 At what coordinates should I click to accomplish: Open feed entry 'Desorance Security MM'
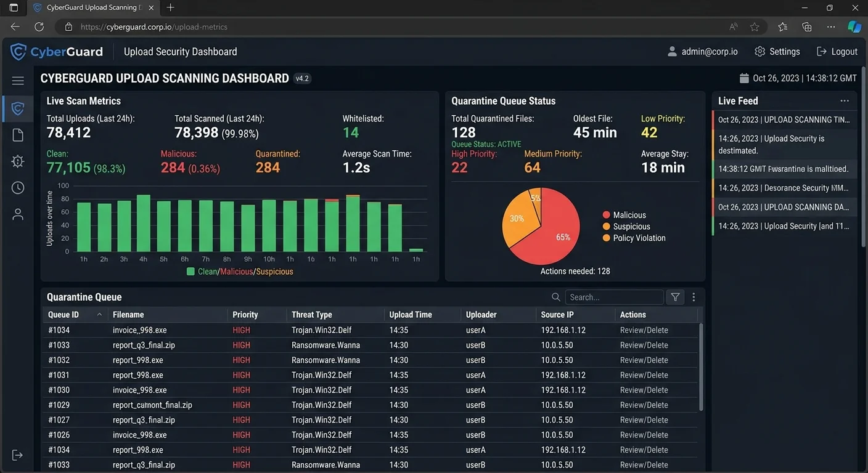(x=784, y=188)
